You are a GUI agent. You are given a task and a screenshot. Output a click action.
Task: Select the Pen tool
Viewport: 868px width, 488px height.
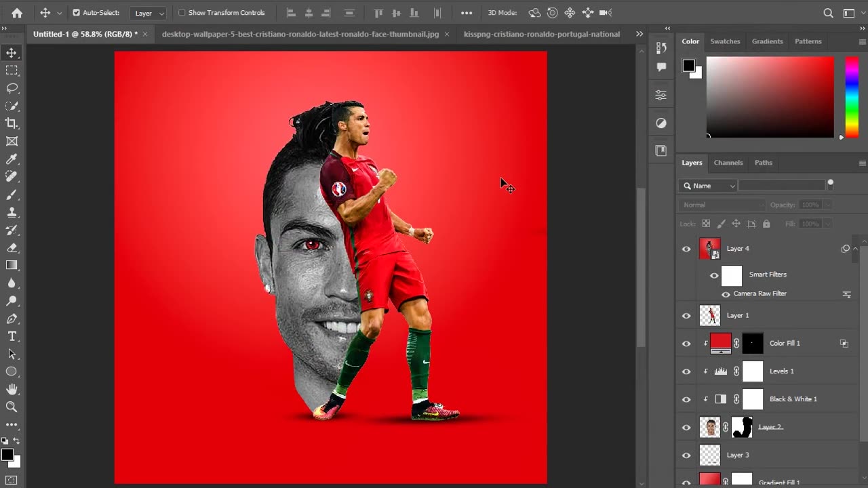tap(12, 319)
